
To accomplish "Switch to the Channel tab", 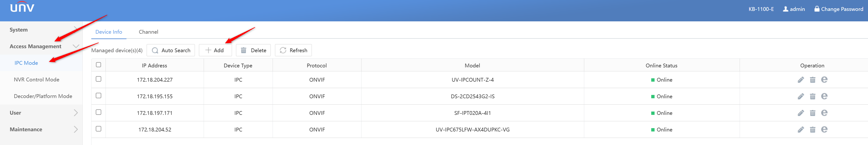I will [148, 32].
